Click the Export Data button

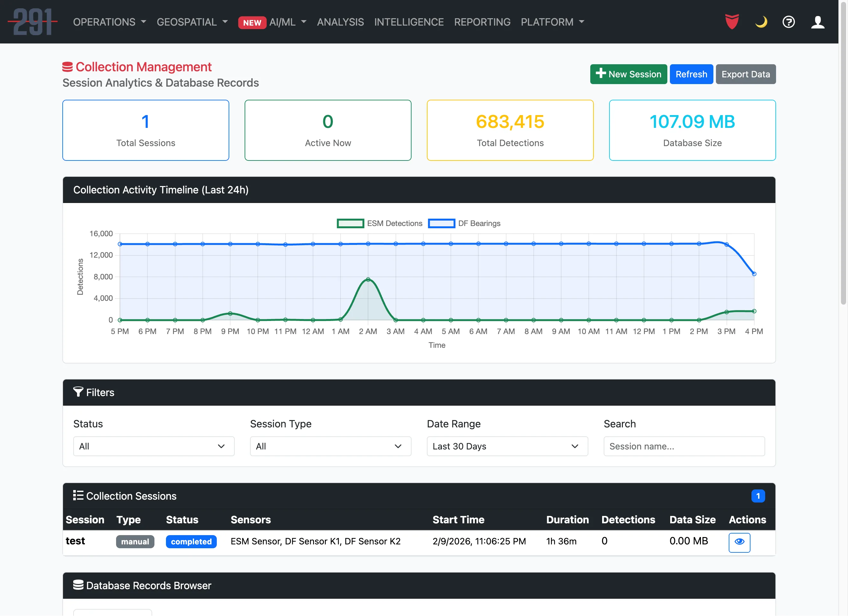[746, 74]
